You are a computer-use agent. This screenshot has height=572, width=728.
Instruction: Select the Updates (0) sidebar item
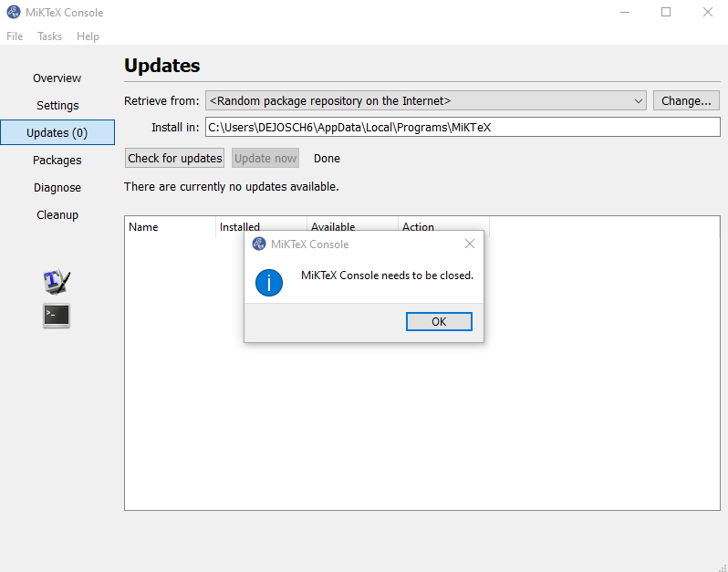point(57,133)
